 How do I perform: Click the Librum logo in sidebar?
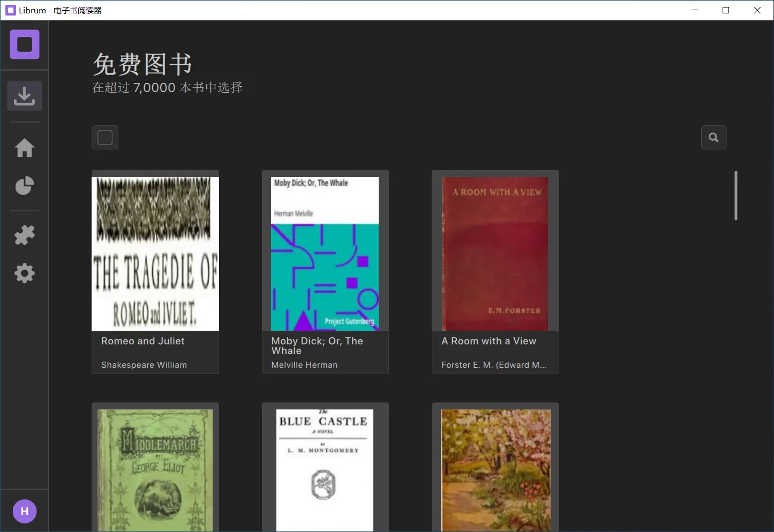coord(25,44)
